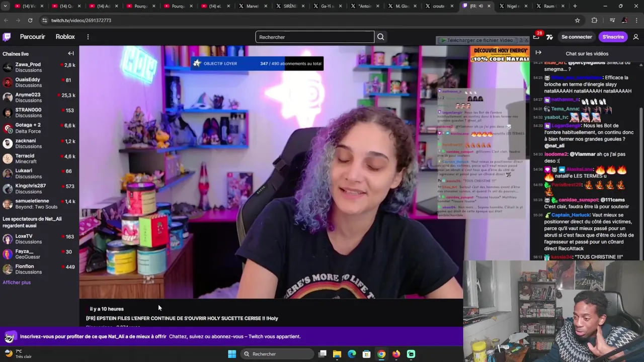Go back with the browser back arrow
Viewport: 644px width, 362px height.
pos(6,20)
